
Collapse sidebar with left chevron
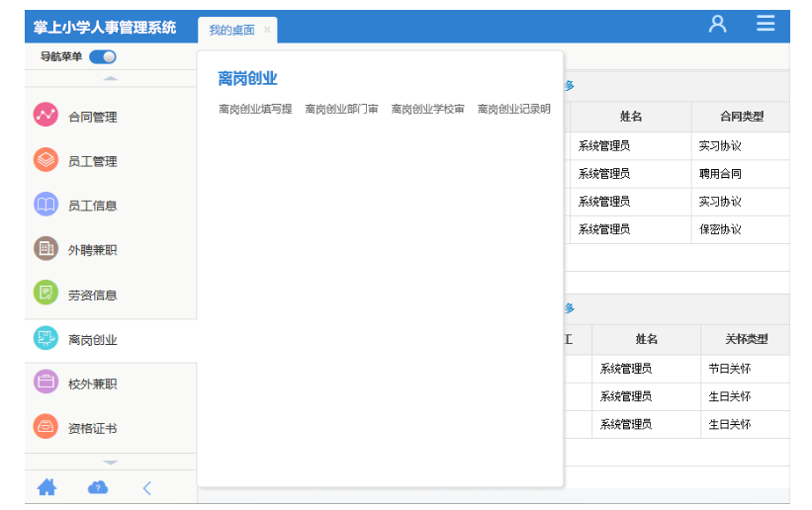pyautogui.click(x=147, y=487)
